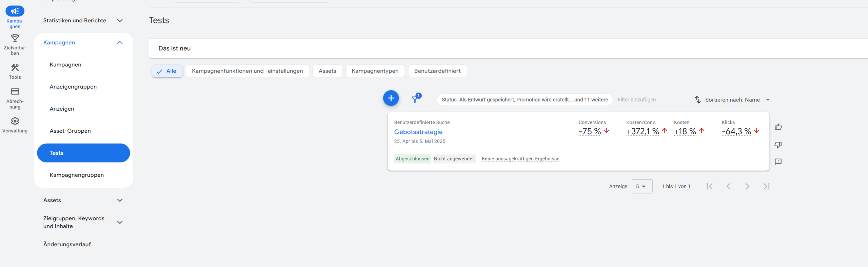
Task: Select Kampagnenfunktionen und -einstellungen chip
Action: click(248, 71)
